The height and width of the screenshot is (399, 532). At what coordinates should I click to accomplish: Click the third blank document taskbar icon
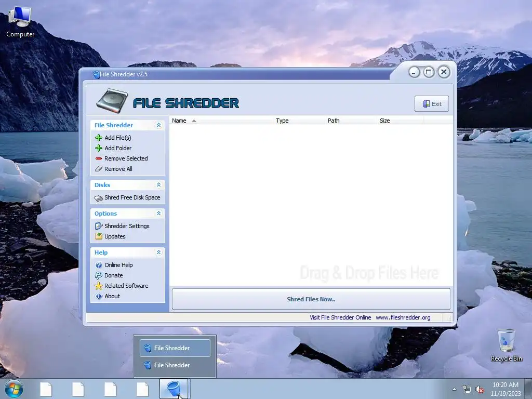pos(111,389)
